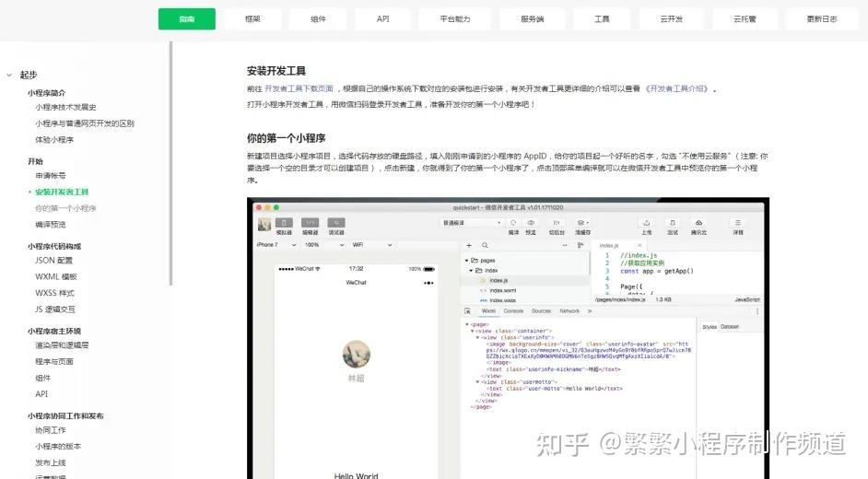
Task: Open the Dataset panel tab
Action: [x=730, y=327]
